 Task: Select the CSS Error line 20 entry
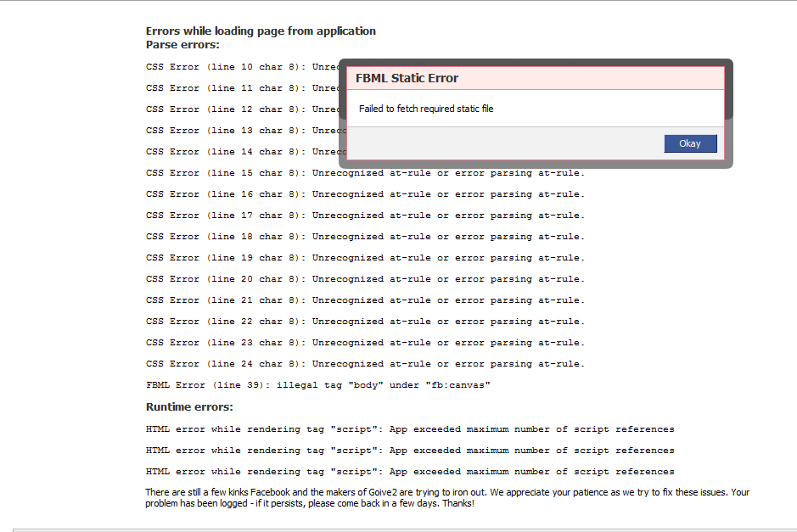point(365,278)
